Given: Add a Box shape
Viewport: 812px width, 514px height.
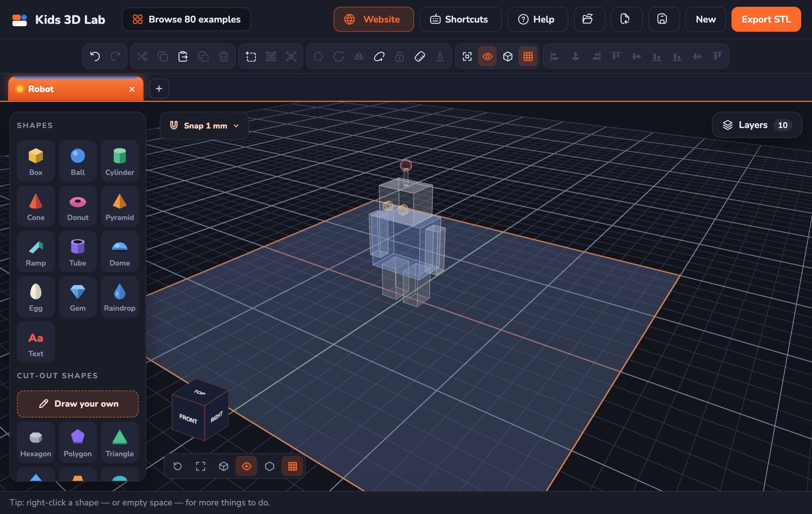Looking at the screenshot, I should [x=36, y=161].
